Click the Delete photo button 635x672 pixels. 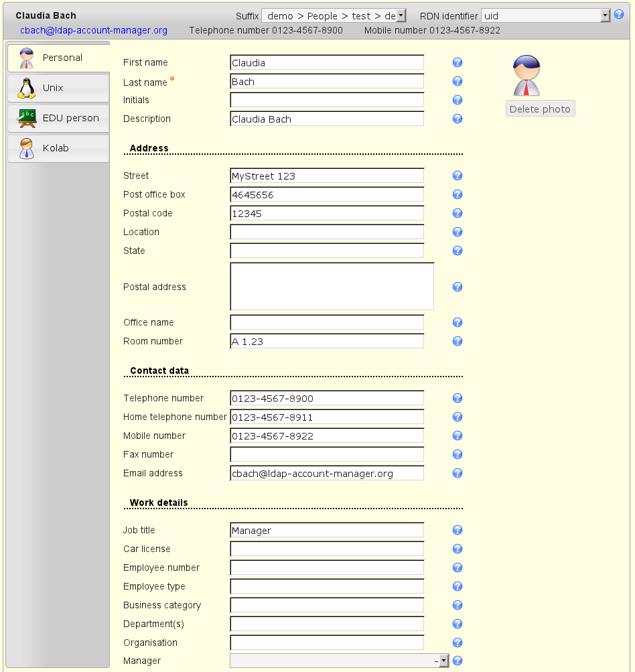click(540, 109)
